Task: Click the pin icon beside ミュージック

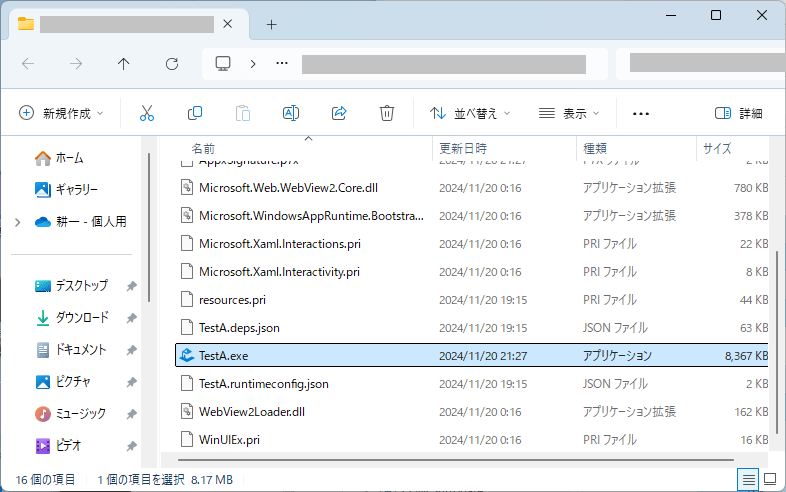Action: pyautogui.click(x=131, y=414)
